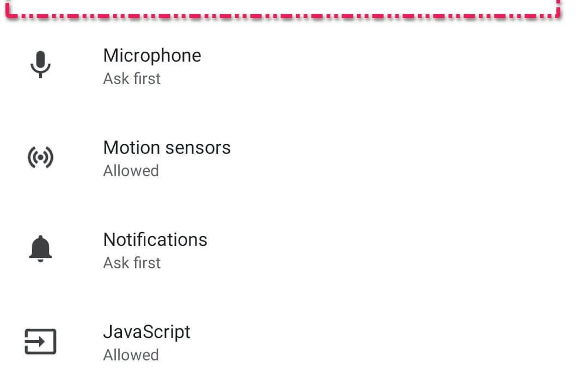The image size is (588, 368).
Task: Click empty space right of JavaScript row
Action: [408, 342]
